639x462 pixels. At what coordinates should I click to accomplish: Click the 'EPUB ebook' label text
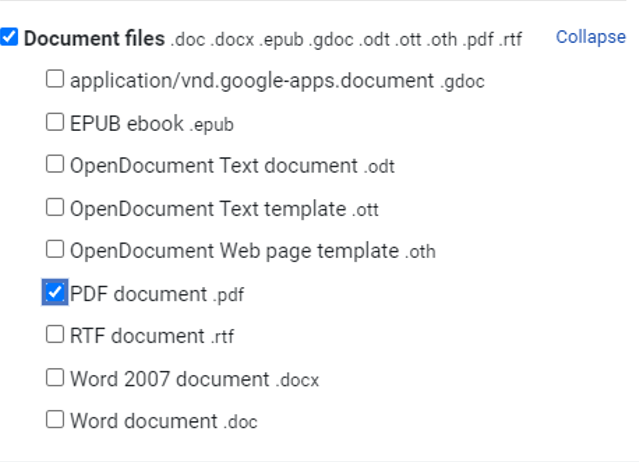coord(127,124)
